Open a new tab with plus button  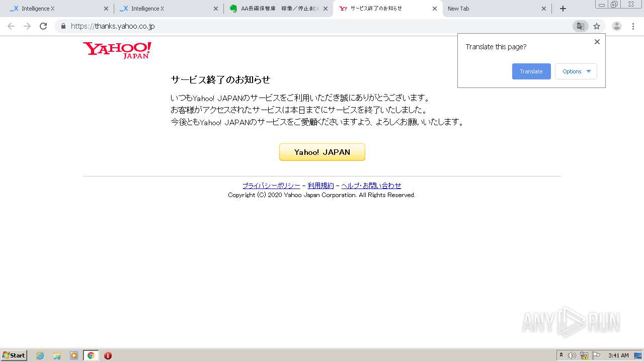tap(563, 9)
